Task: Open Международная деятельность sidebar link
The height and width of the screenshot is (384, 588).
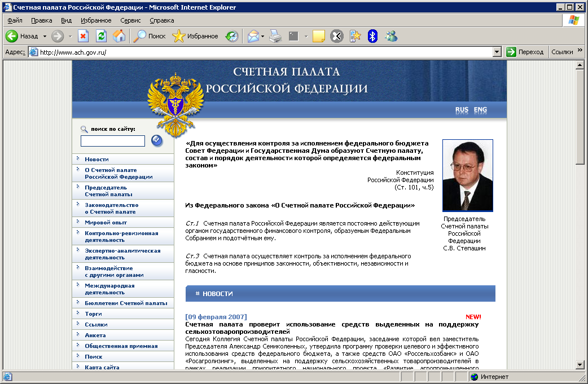Action: (x=109, y=289)
